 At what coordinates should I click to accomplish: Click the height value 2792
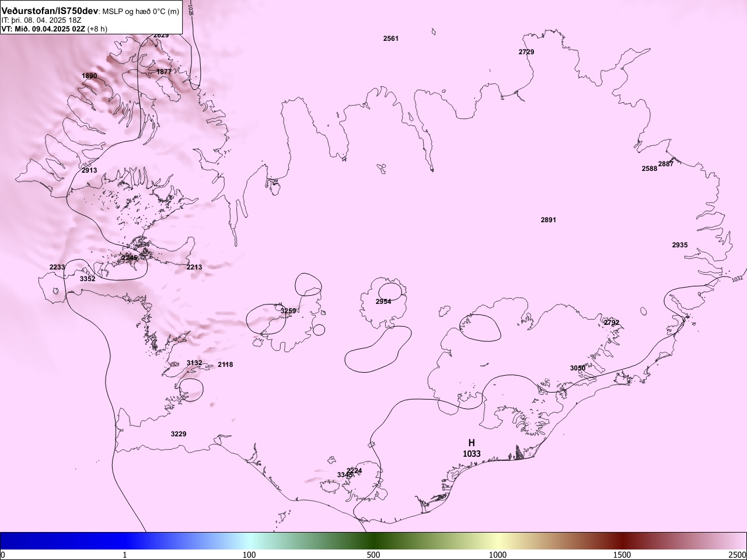coord(612,323)
